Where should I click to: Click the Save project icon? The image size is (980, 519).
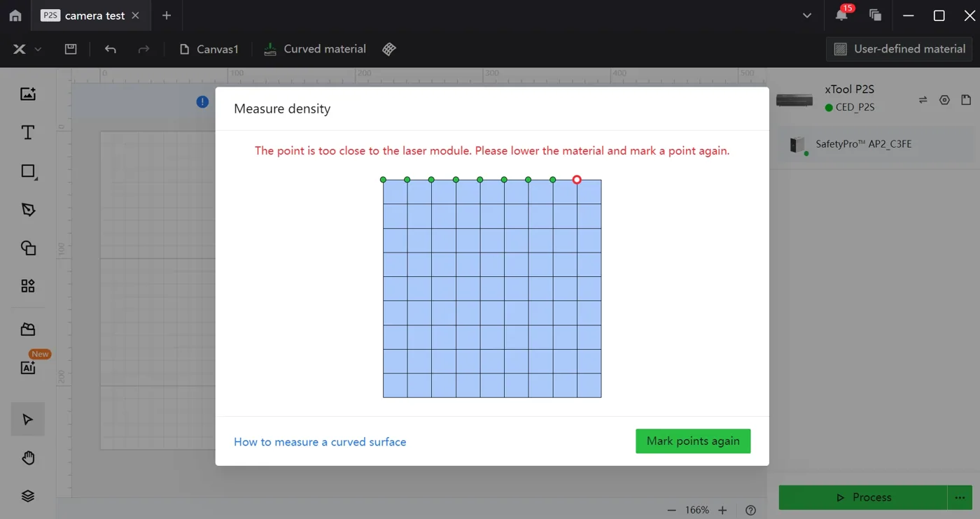click(71, 49)
